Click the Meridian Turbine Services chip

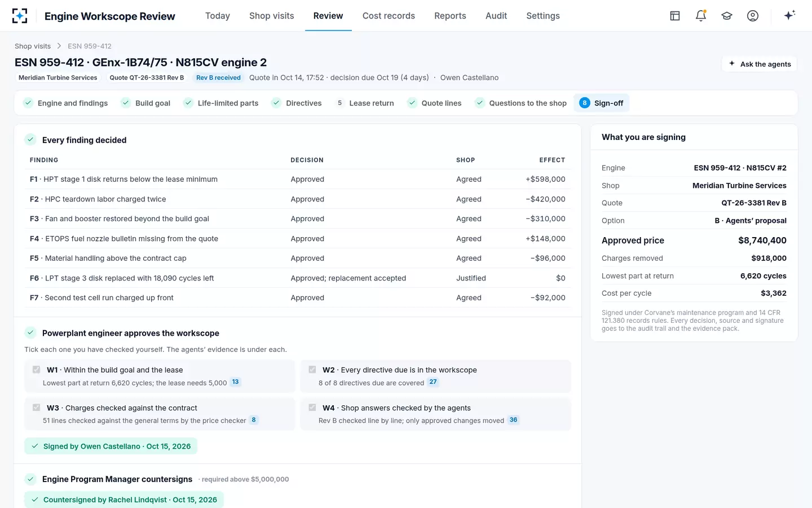click(58, 78)
